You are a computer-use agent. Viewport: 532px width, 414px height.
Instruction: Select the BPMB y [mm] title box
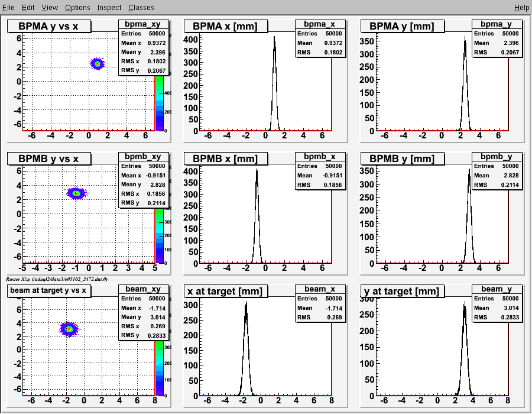pyautogui.click(x=403, y=159)
